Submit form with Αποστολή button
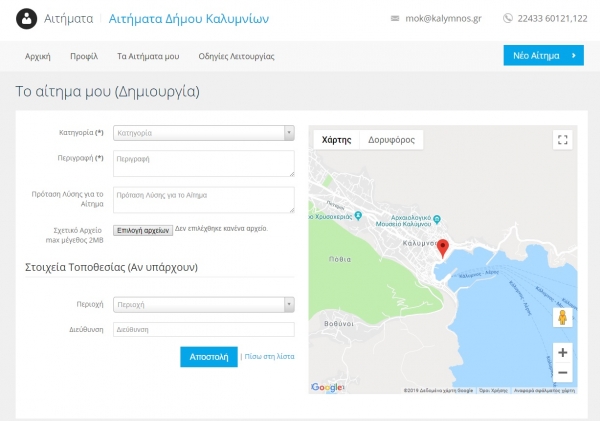This screenshot has width=600, height=421. [209, 357]
